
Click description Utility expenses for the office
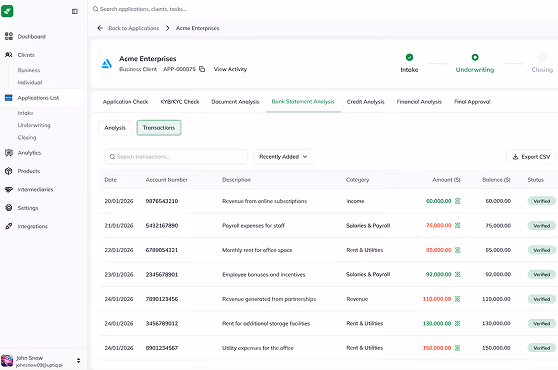[258, 348]
